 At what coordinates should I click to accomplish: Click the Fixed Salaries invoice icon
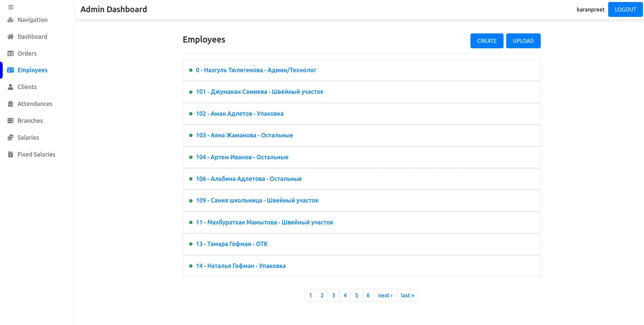coord(10,155)
